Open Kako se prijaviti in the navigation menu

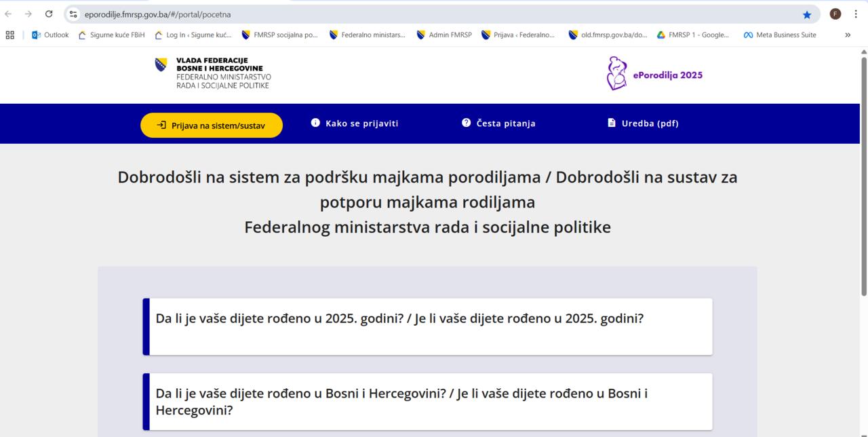361,123
